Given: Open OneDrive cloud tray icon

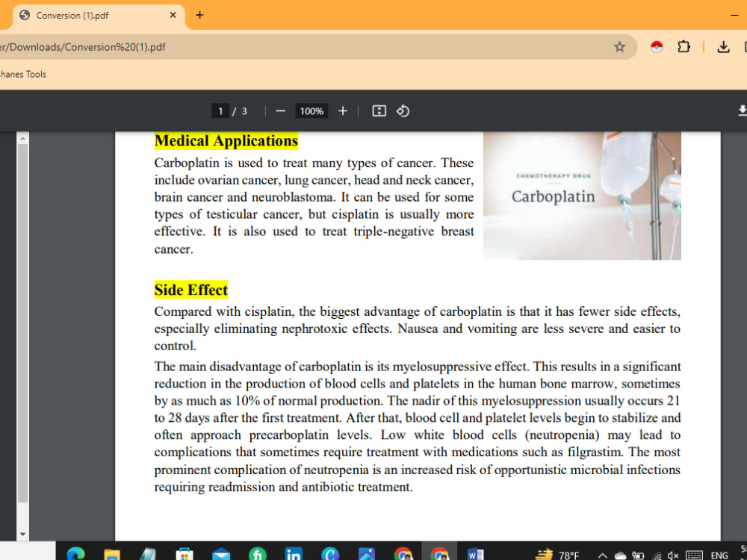Looking at the screenshot, I should [x=620, y=556].
